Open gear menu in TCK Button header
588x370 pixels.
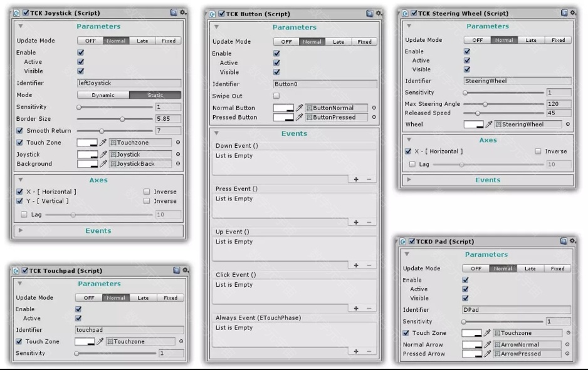point(379,14)
